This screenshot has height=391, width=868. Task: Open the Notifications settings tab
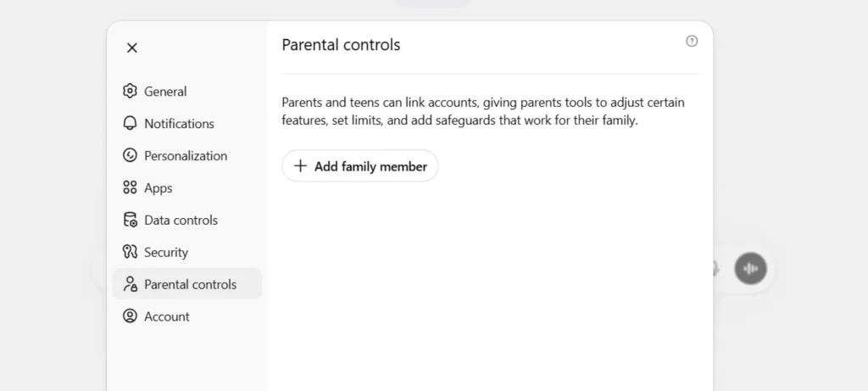coord(179,123)
